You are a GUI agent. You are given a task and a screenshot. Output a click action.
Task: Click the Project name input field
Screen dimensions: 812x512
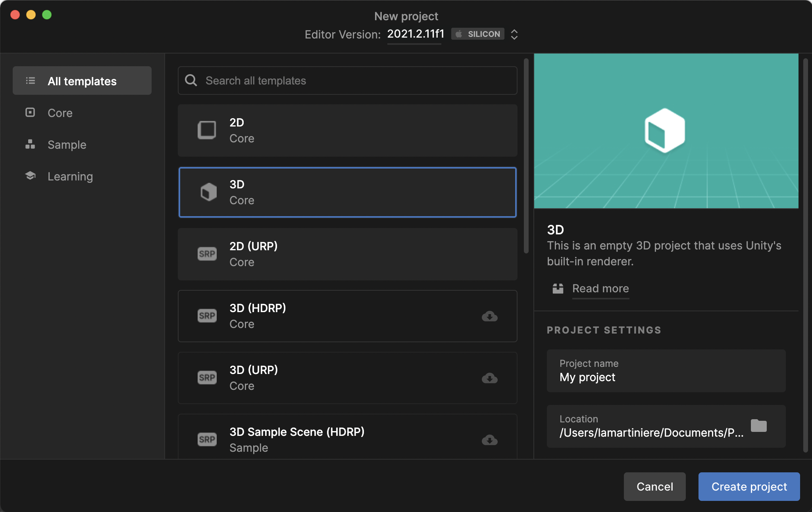pos(666,371)
